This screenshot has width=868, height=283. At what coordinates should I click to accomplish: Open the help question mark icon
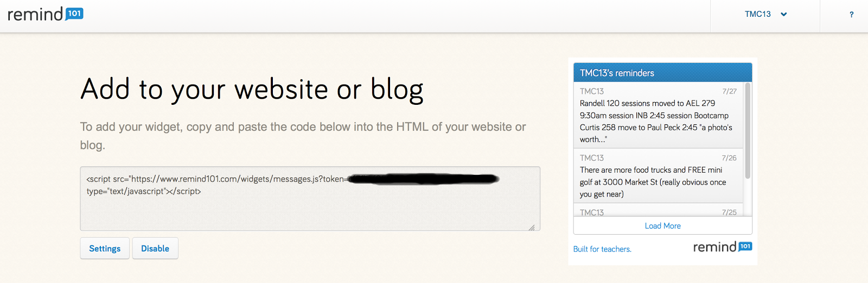pos(851,15)
